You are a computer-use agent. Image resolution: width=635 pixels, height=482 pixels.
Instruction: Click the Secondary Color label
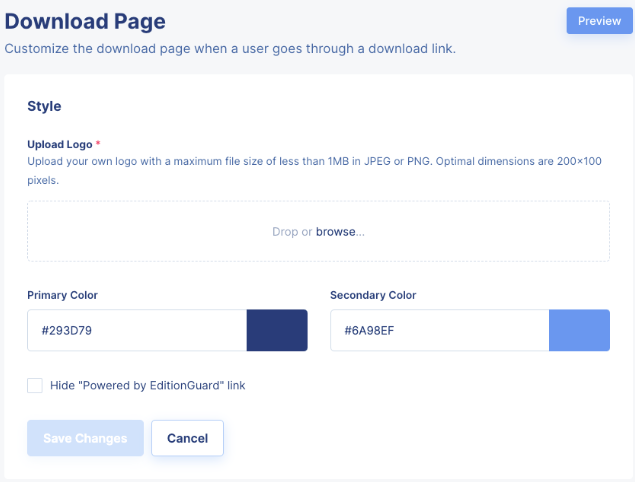click(x=373, y=295)
